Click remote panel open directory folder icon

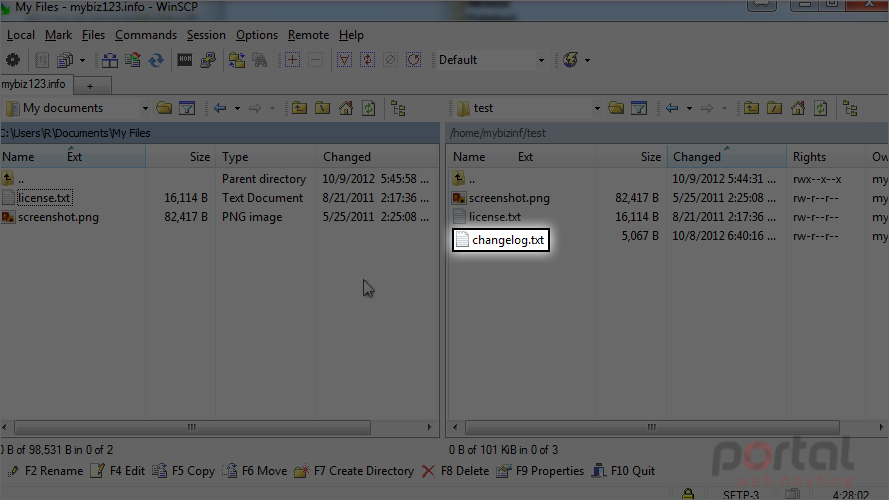(x=616, y=108)
